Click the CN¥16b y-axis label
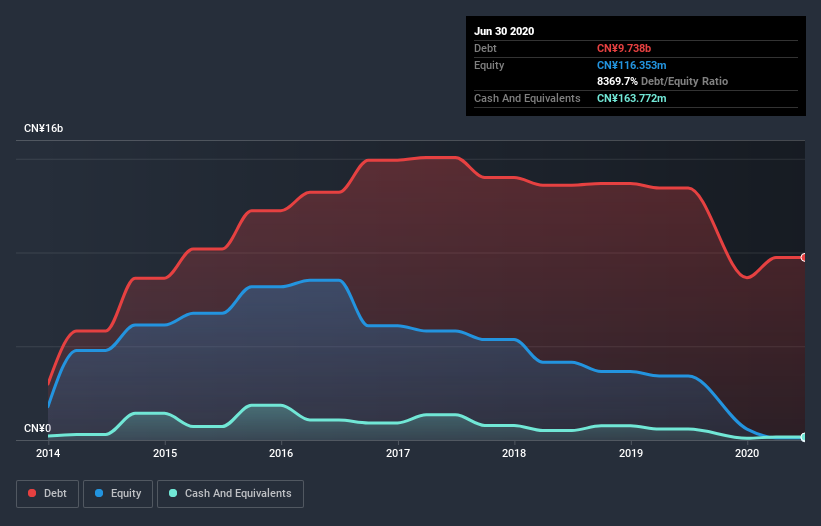Image resolution: width=821 pixels, height=526 pixels. [x=43, y=128]
